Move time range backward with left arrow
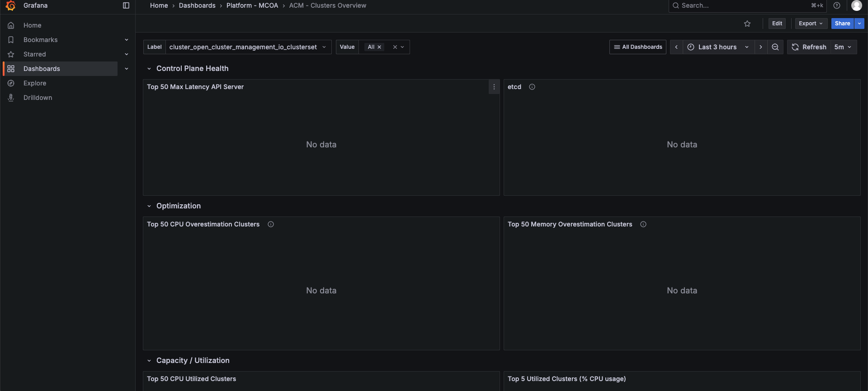Viewport: 868px width, 391px height. (x=676, y=47)
